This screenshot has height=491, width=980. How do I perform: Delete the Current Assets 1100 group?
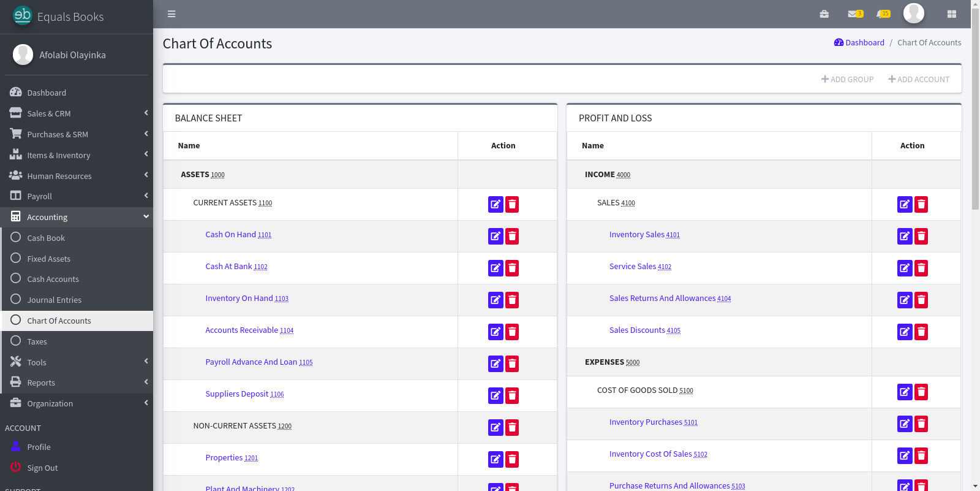(512, 204)
